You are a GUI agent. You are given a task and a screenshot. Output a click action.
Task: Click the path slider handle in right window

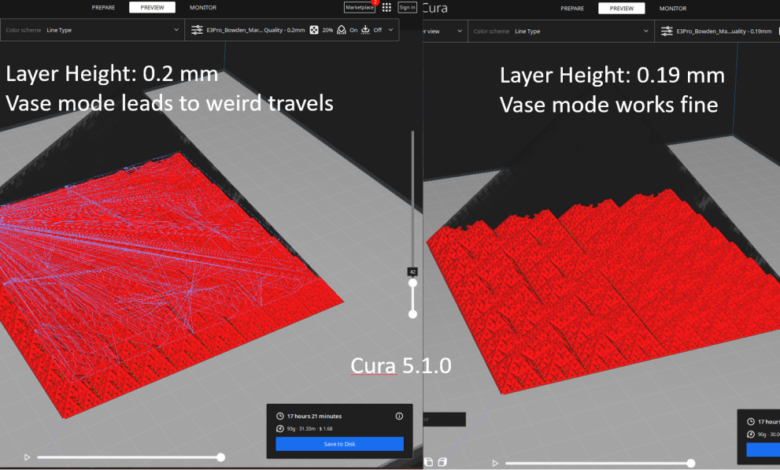tap(690, 463)
